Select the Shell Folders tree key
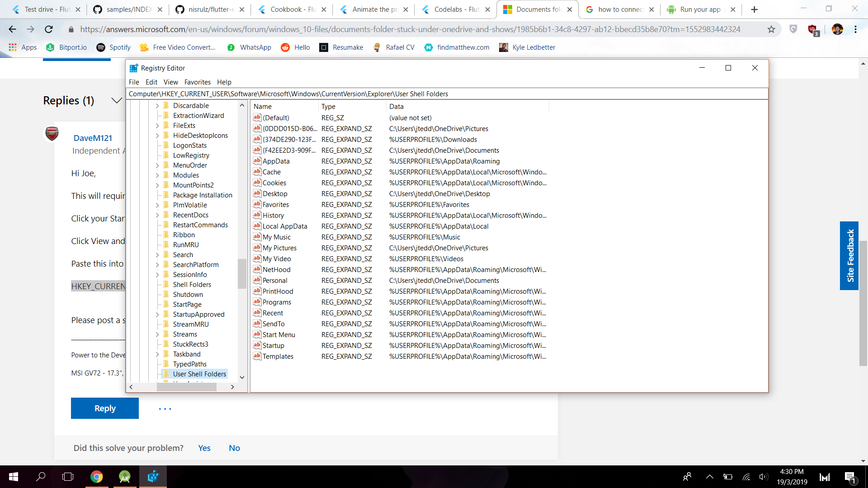This screenshot has height=488, width=868. coord(192,285)
